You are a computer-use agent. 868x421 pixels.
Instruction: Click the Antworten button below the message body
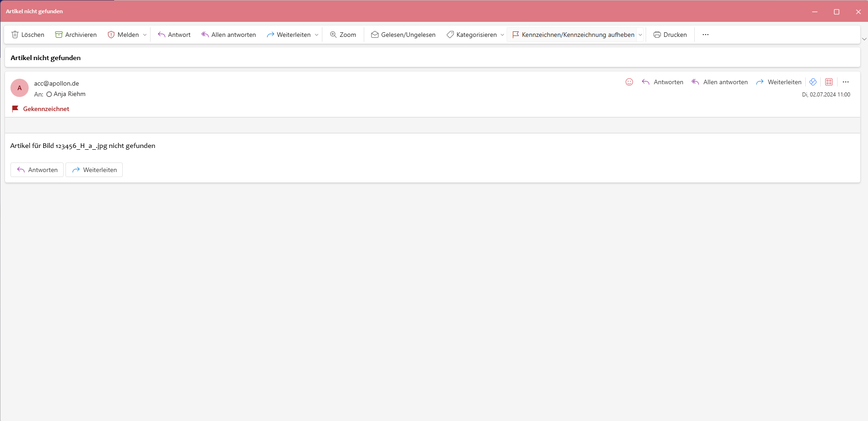pyautogui.click(x=37, y=170)
